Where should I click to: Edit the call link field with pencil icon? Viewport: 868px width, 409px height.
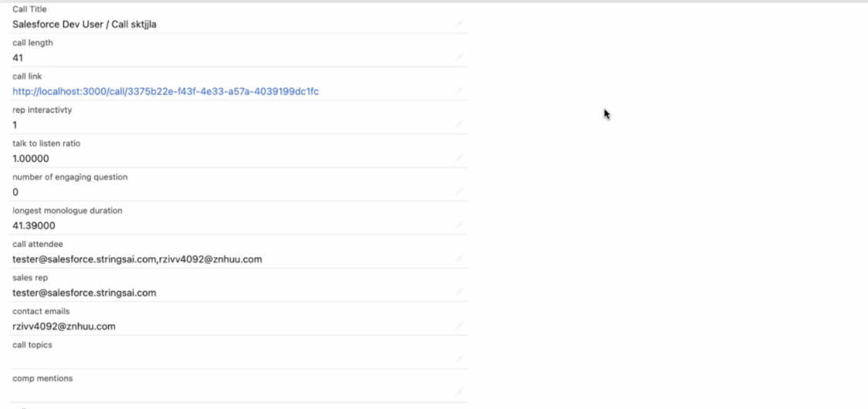click(459, 91)
